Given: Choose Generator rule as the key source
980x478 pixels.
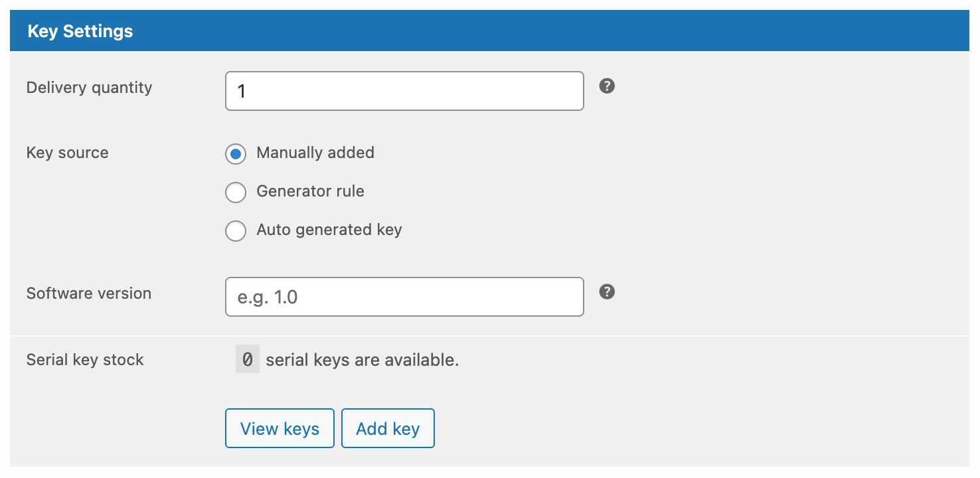Looking at the screenshot, I should coord(236,192).
